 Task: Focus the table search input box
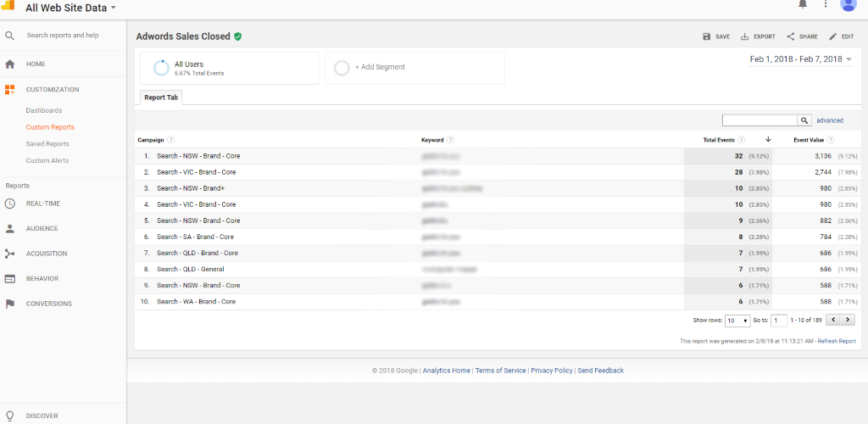click(759, 120)
